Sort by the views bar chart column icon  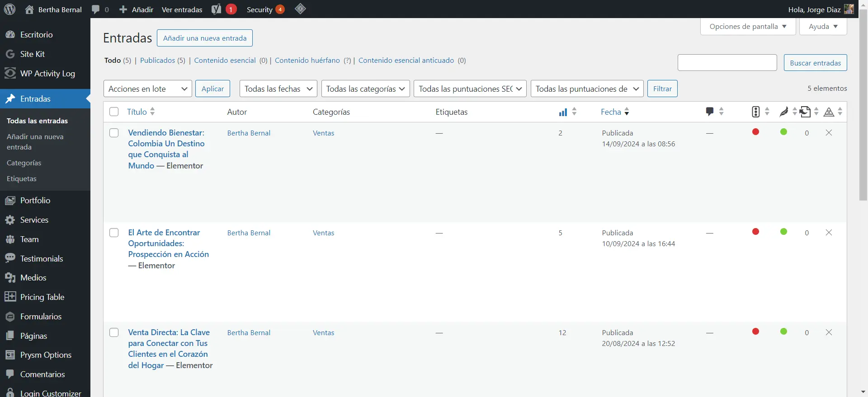tap(563, 112)
